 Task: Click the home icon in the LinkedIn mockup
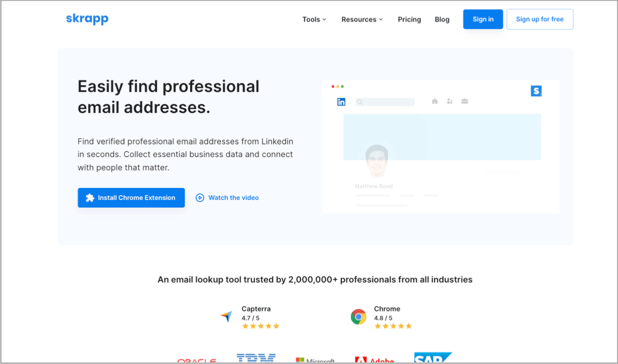[x=435, y=102]
